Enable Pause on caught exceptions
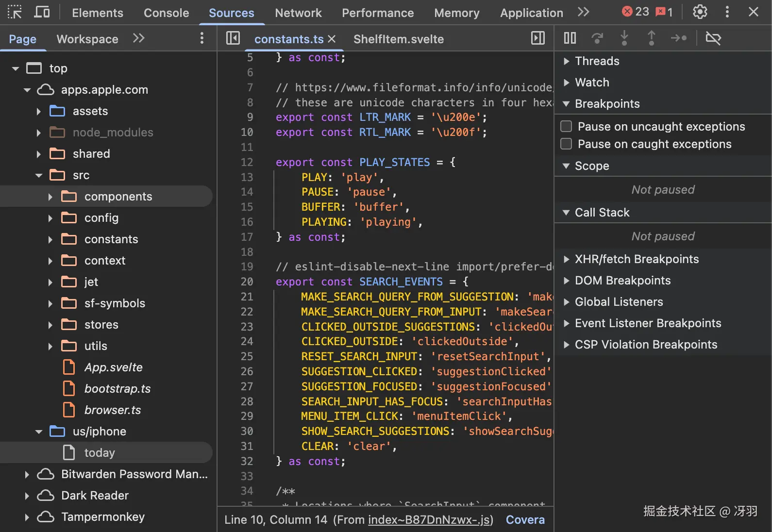The width and height of the screenshot is (772, 532). click(x=566, y=144)
